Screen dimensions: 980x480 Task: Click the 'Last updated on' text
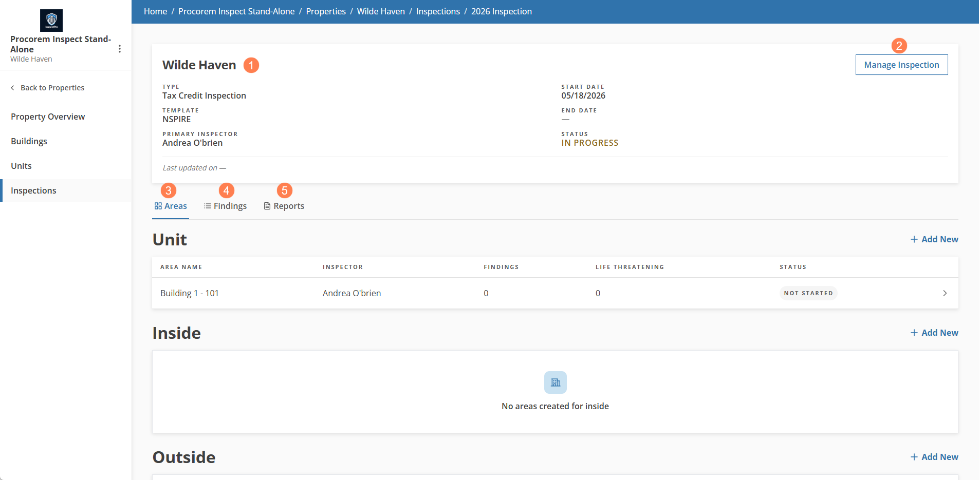[x=194, y=168]
